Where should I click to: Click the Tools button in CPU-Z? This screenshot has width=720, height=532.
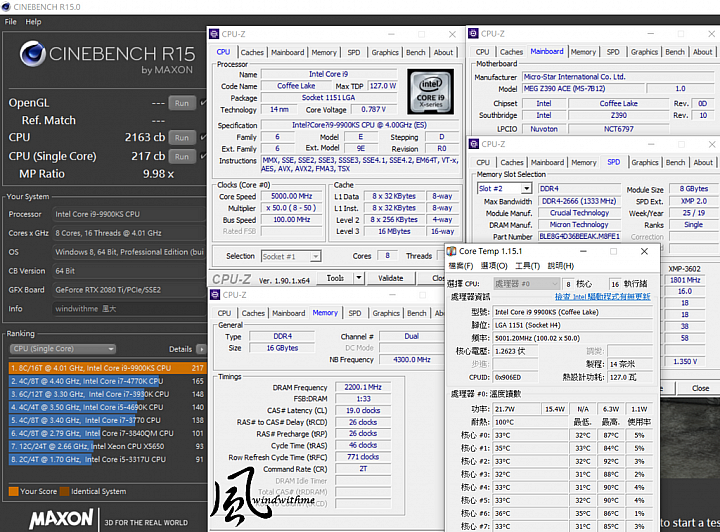(x=335, y=278)
